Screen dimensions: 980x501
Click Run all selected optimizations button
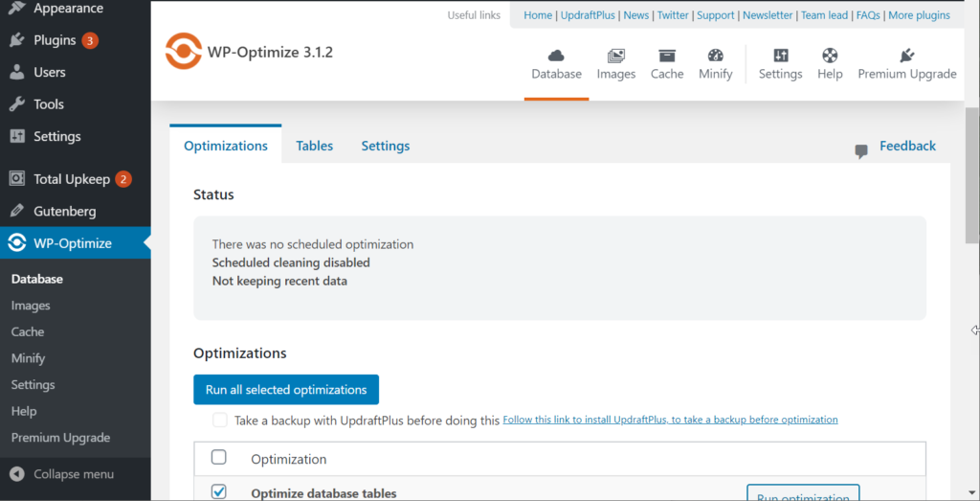[x=286, y=390]
